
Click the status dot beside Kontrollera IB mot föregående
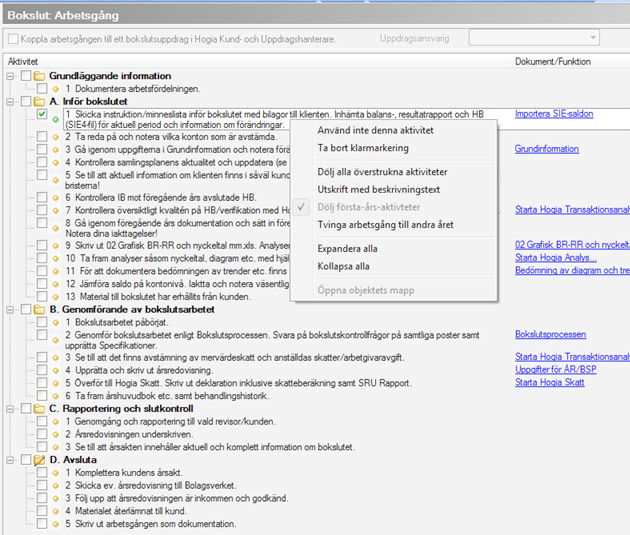pos(55,198)
